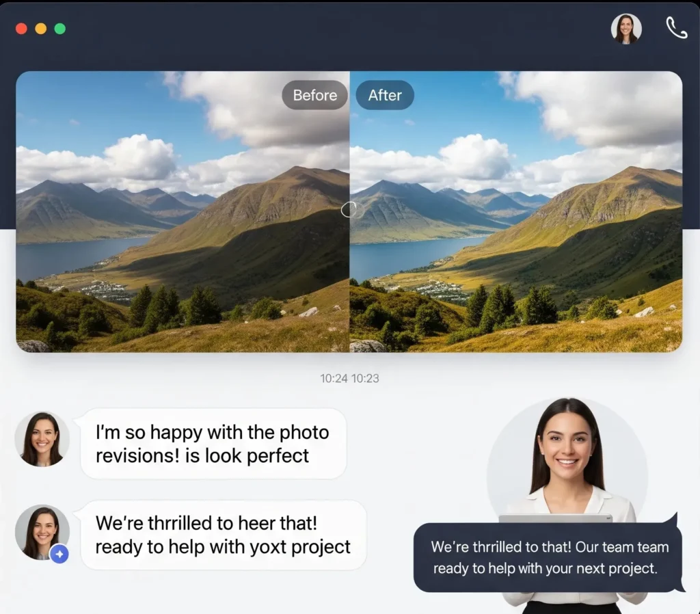The image size is (700, 614).
Task: Open the profile avatar in the title bar
Action: [626, 29]
